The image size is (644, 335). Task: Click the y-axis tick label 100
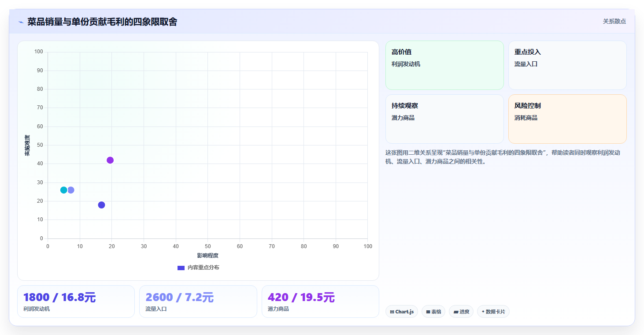pos(38,52)
